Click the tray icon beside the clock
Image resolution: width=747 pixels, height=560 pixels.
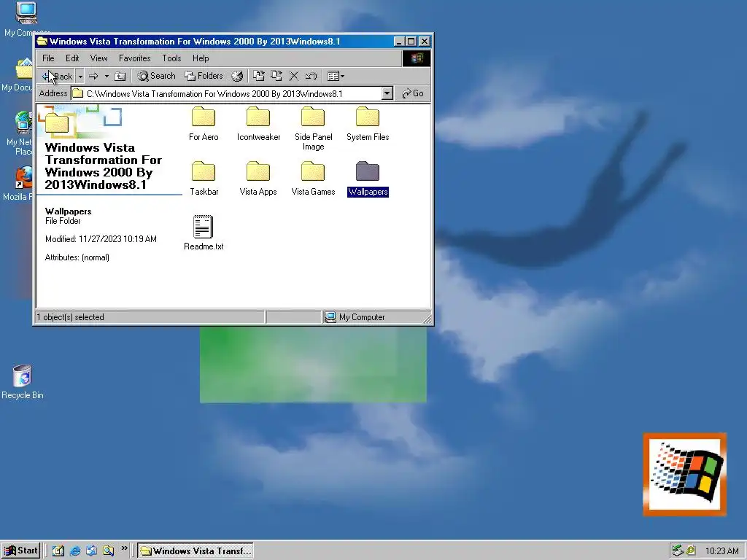pyautogui.click(x=691, y=551)
